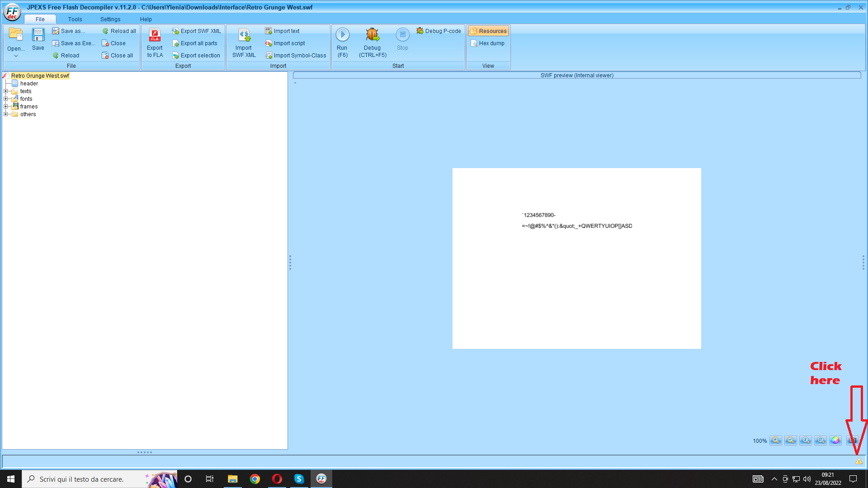Toggle the Resources view button

pyautogui.click(x=488, y=31)
